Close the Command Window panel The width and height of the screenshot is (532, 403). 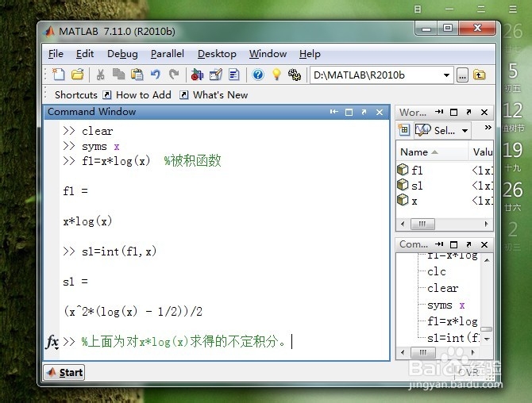[380, 112]
